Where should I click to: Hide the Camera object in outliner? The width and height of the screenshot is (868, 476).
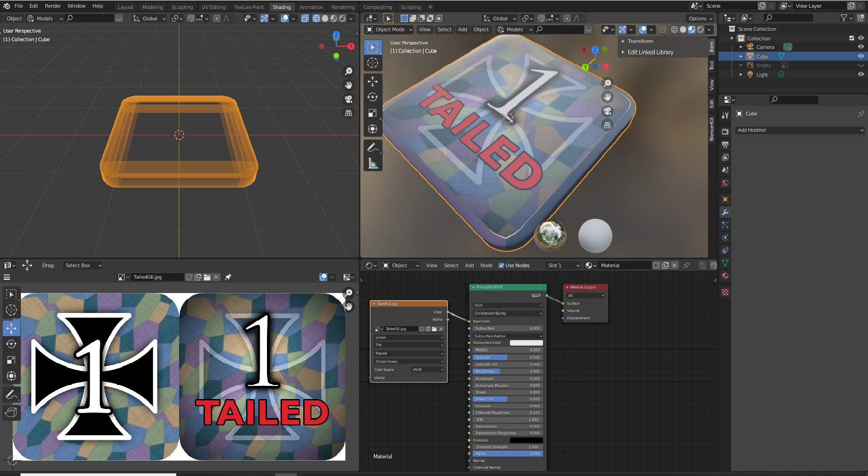point(861,47)
